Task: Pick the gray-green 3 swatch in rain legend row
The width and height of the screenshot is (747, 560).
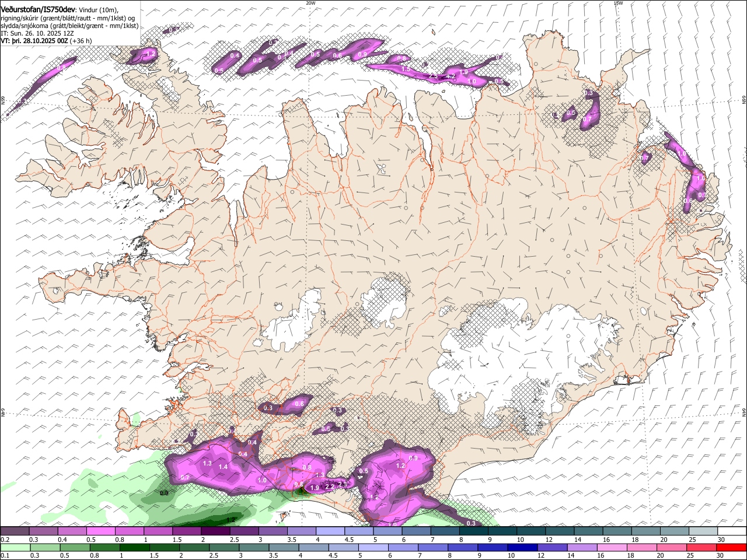Action: pyautogui.click(x=254, y=547)
